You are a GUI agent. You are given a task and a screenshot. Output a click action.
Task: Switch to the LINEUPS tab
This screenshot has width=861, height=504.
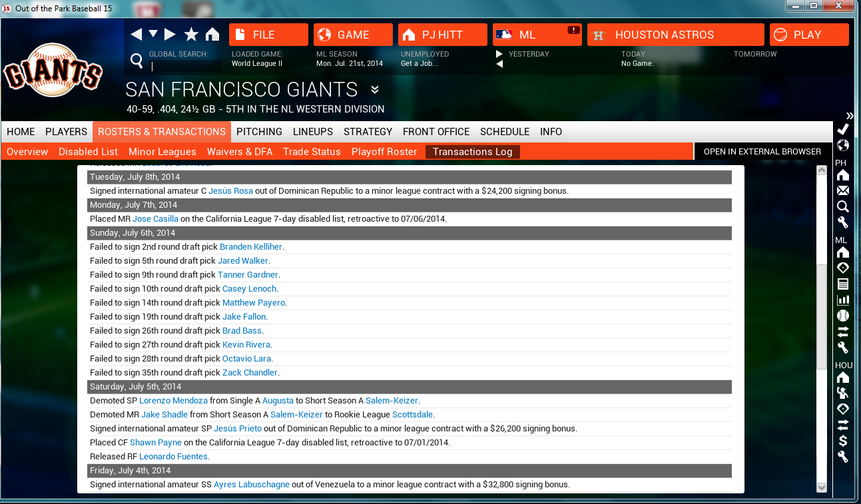pos(313,132)
